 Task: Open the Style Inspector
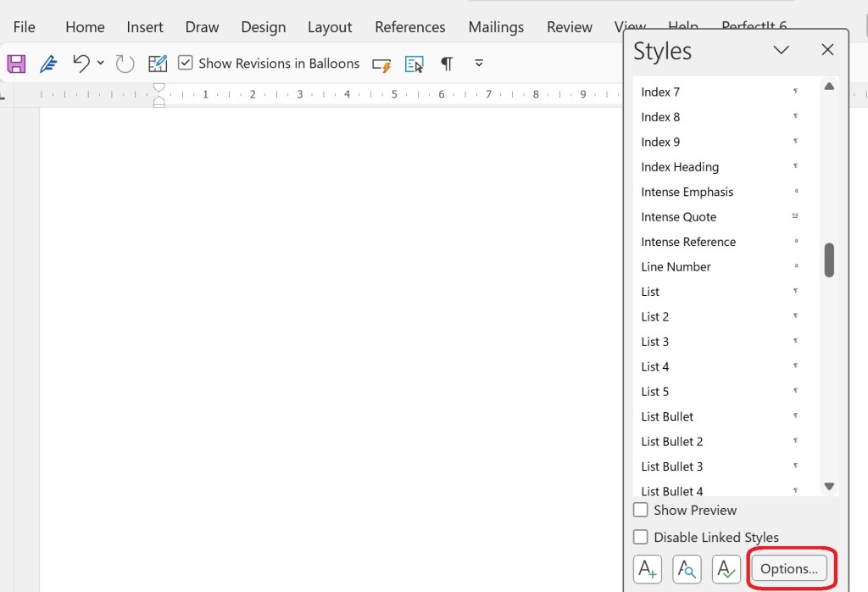click(x=687, y=569)
